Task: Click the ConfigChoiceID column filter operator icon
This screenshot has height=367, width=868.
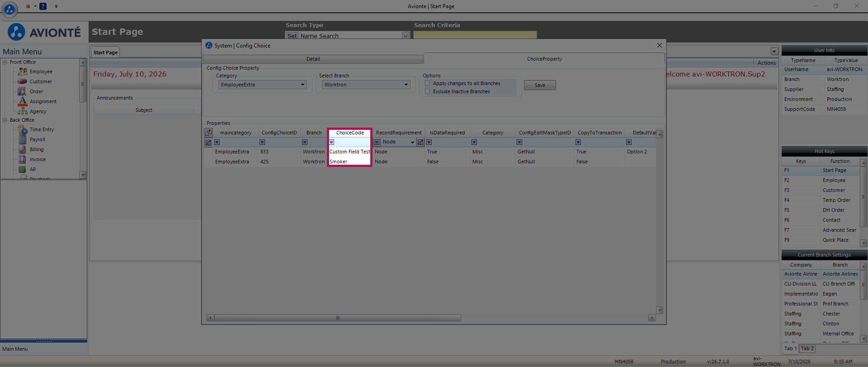Action: [x=262, y=142]
